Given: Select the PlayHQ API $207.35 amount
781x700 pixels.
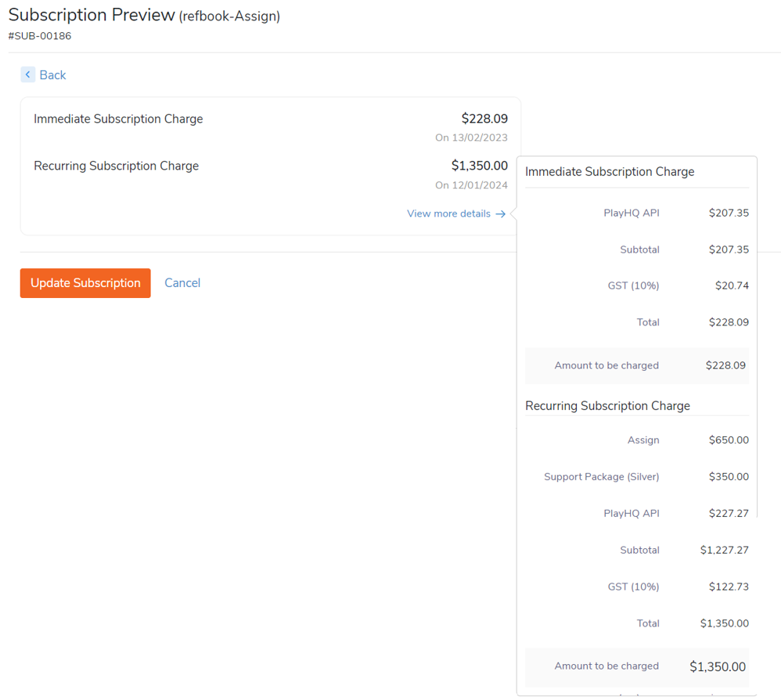Looking at the screenshot, I should click(728, 213).
